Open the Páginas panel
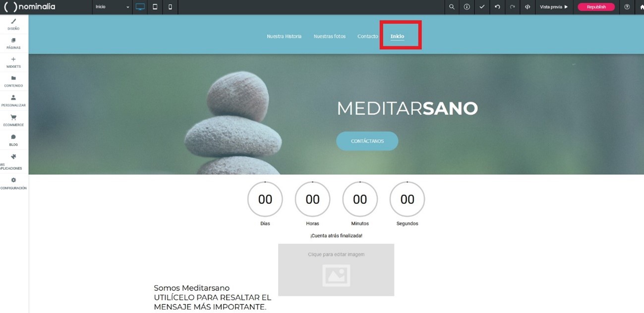Screen dimensions: 644x313 pos(13,44)
